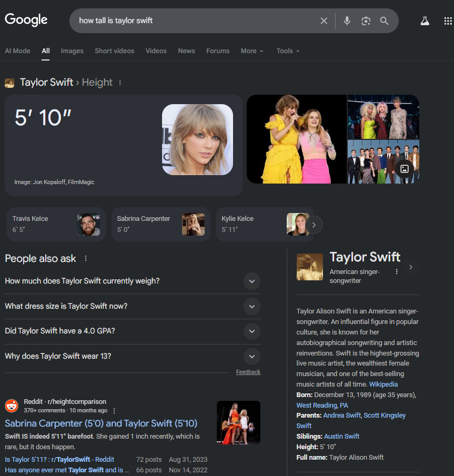Screen dimensions: 454x476
Task: Open the News tab
Action: pyautogui.click(x=186, y=51)
